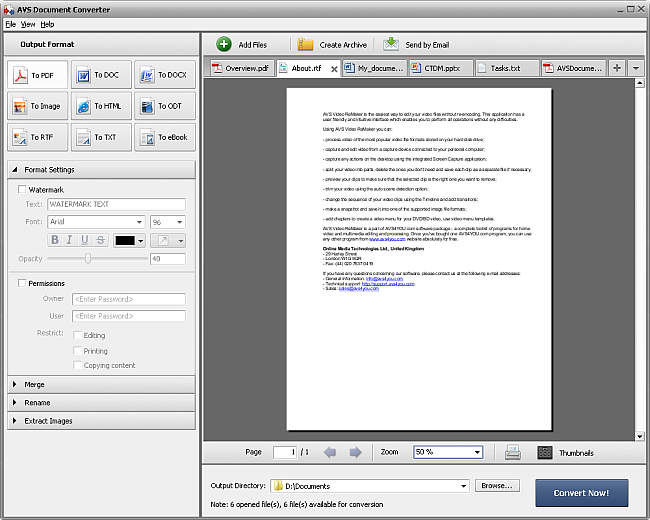650x520 pixels.
Task: Select the To PDF output format
Action: pos(37,75)
